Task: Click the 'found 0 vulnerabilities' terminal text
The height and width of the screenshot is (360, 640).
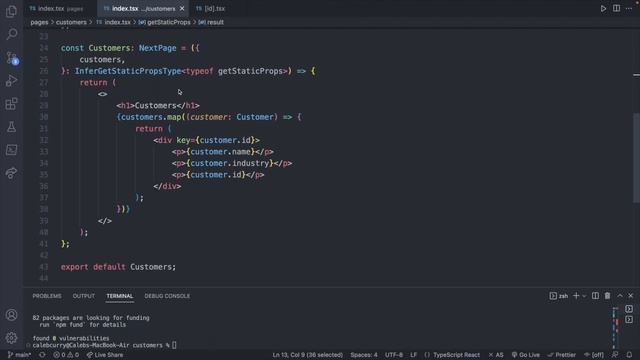Action: (x=71, y=338)
